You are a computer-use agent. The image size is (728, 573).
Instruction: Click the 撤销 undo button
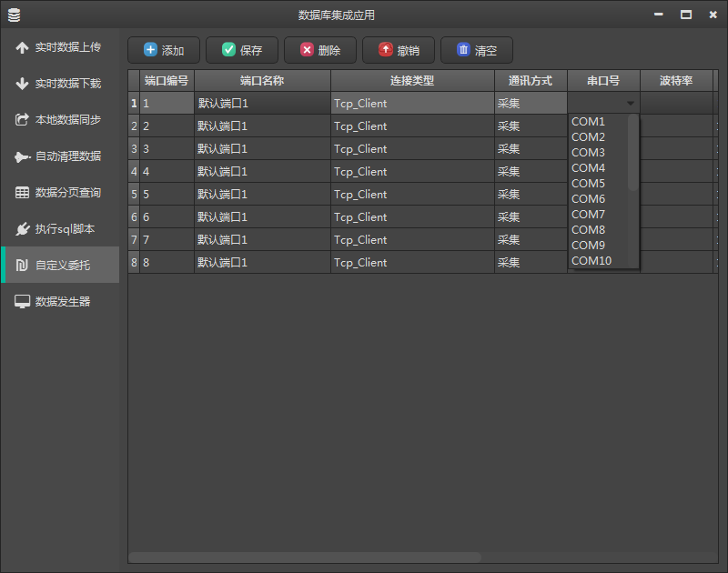click(399, 50)
